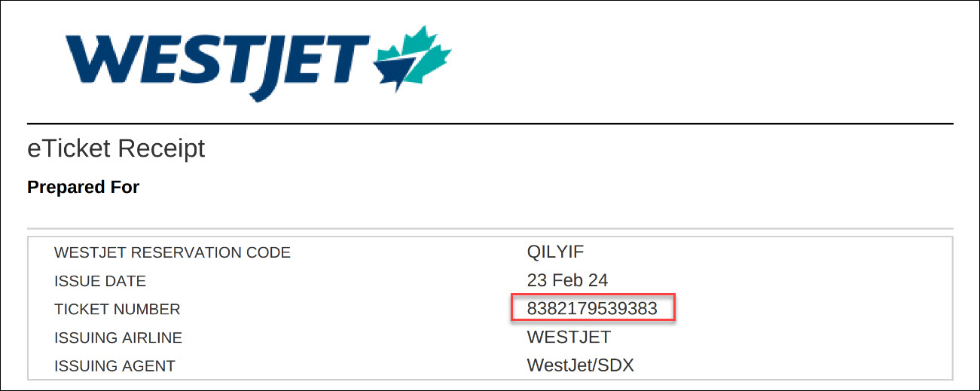Click the black divider line below the logo
The height and width of the screenshot is (391, 980).
(490, 123)
